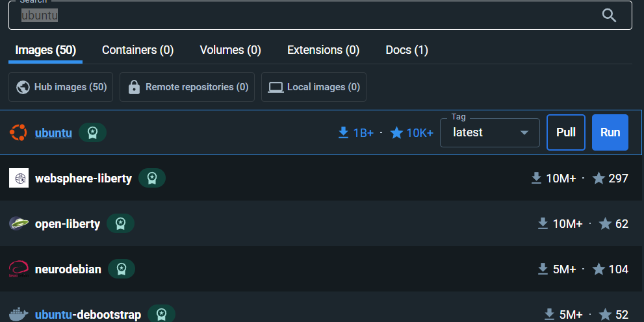Filter by Hub images (50)
Screen dimensions: 644x322
tap(61, 87)
